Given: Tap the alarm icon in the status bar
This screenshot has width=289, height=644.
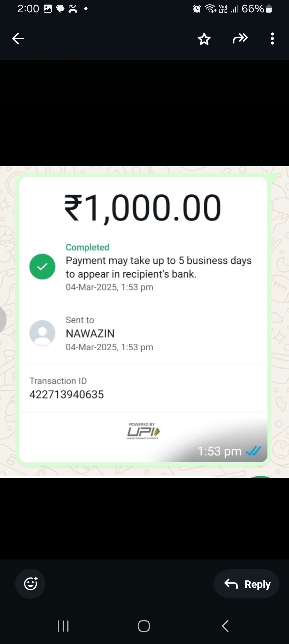Looking at the screenshot, I should pos(197,9).
